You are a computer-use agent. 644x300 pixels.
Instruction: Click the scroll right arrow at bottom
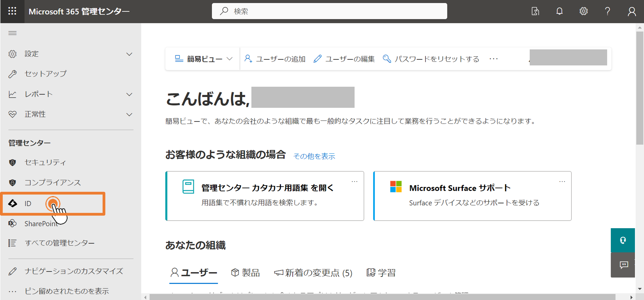coord(631,297)
